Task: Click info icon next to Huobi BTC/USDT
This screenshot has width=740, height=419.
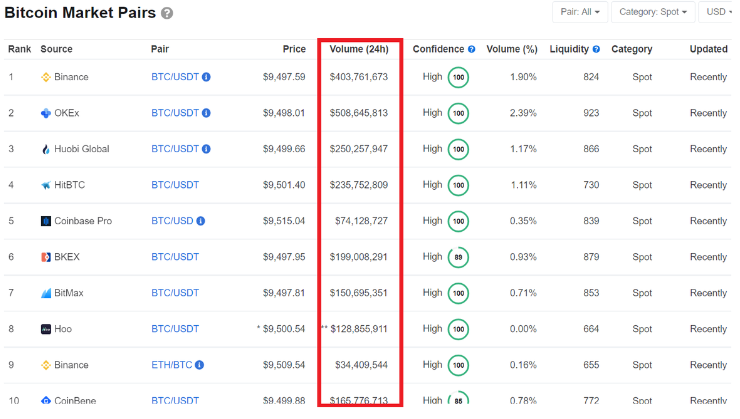Action: coord(206,149)
